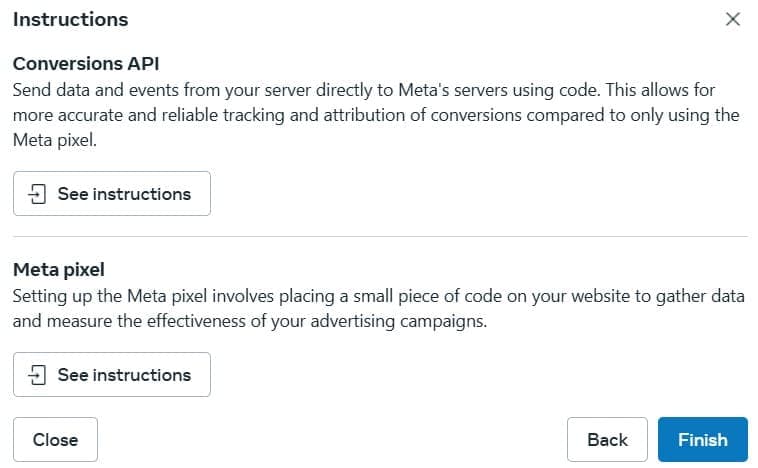This screenshot has width=758, height=468.
Task: Close the Instructions dialog with the X icon
Action: pyautogui.click(x=733, y=19)
